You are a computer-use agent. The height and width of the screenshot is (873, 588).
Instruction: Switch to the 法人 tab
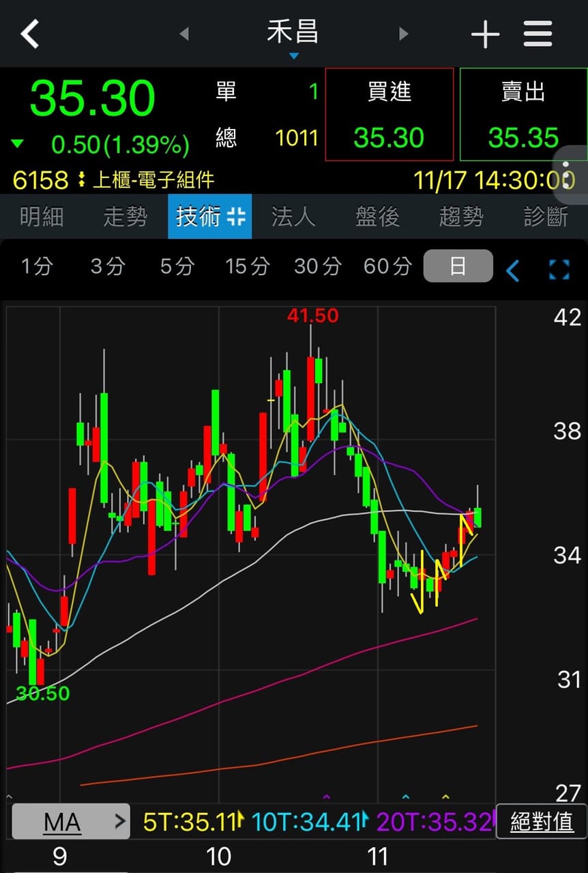pos(293,216)
